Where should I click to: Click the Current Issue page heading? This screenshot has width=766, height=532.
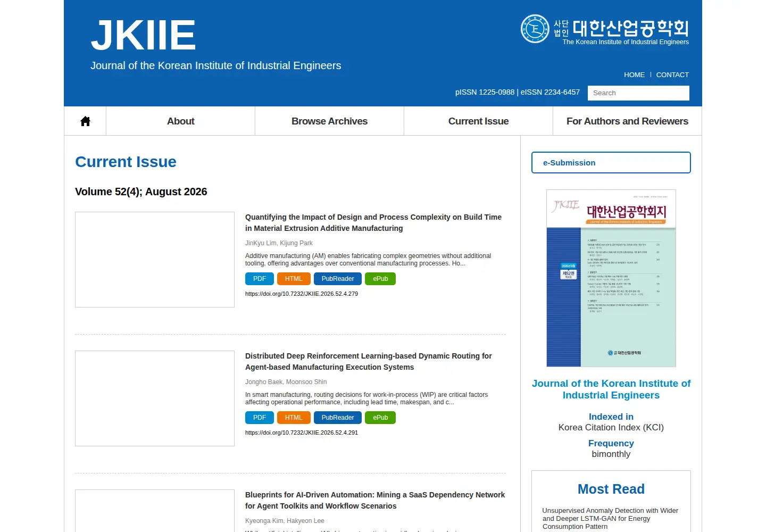tap(126, 162)
